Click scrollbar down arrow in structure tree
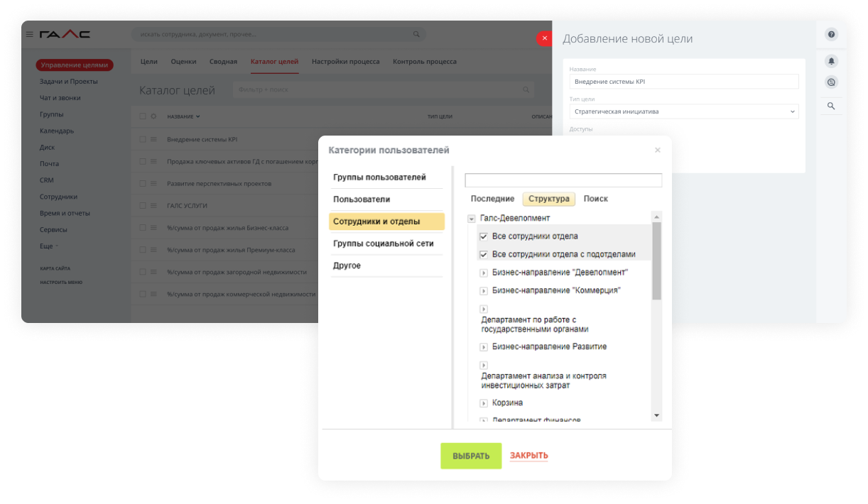 point(657,415)
